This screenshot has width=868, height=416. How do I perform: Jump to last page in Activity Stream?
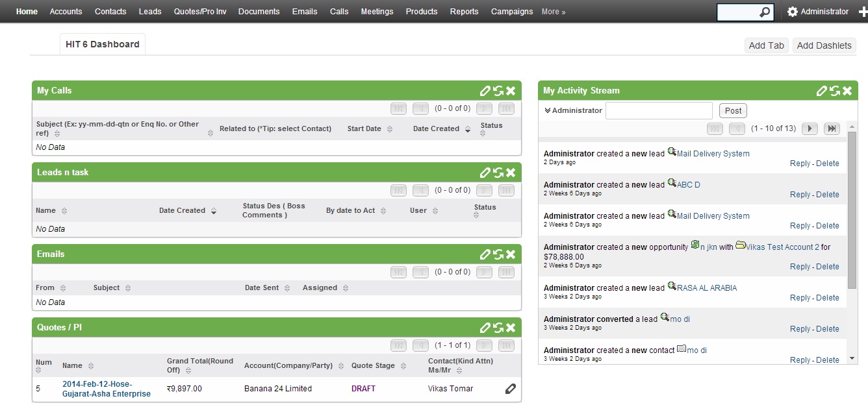tap(832, 128)
